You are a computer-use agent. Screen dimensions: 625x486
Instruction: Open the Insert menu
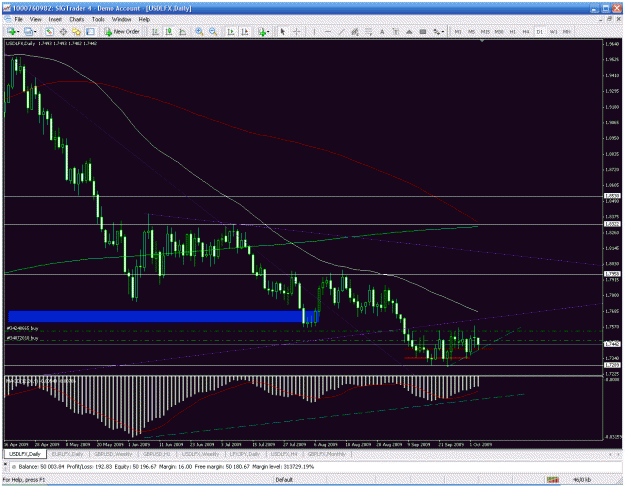pyautogui.click(x=55, y=19)
